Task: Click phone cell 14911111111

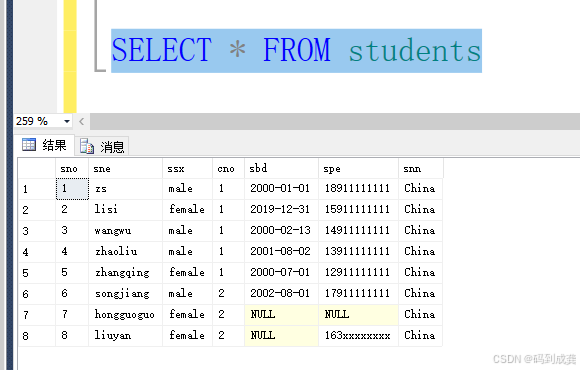Action: pyautogui.click(x=358, y=231)
